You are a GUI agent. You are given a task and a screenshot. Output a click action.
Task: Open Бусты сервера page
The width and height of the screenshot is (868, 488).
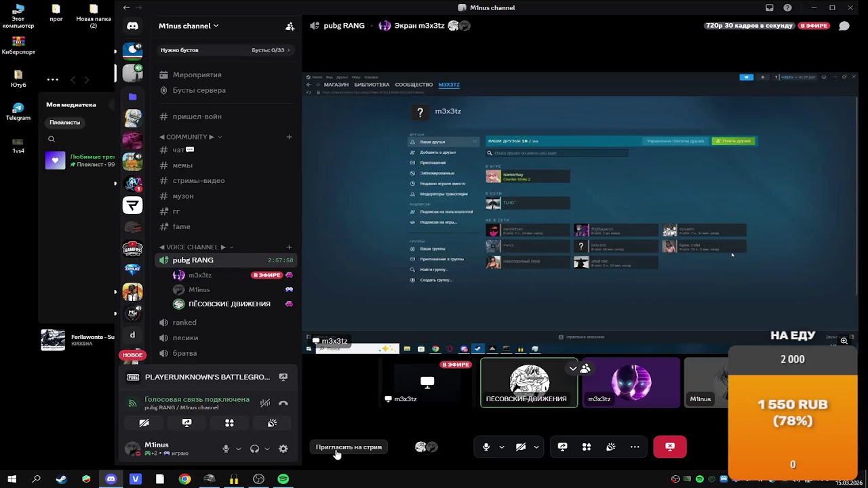(x=226, y=90)
